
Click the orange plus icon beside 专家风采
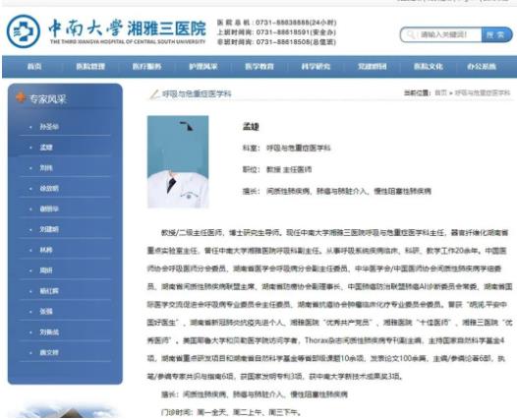pos(21,97)
